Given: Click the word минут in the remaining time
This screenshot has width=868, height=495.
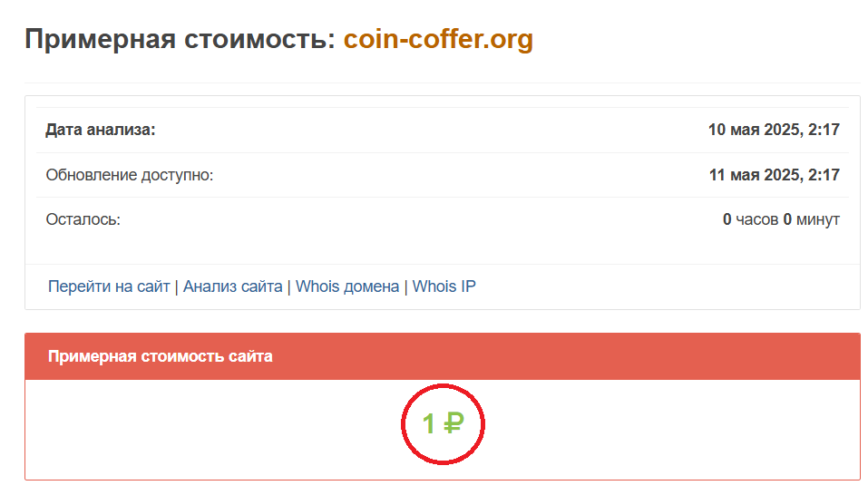Looking at the screenshot, I should coord(818,219).
